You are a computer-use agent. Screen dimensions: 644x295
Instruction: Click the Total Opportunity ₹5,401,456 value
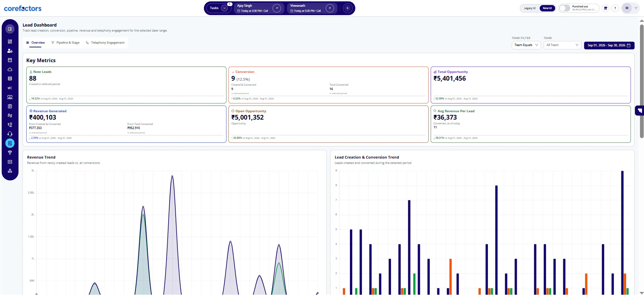pyautogui.click(x=450, y=79)
